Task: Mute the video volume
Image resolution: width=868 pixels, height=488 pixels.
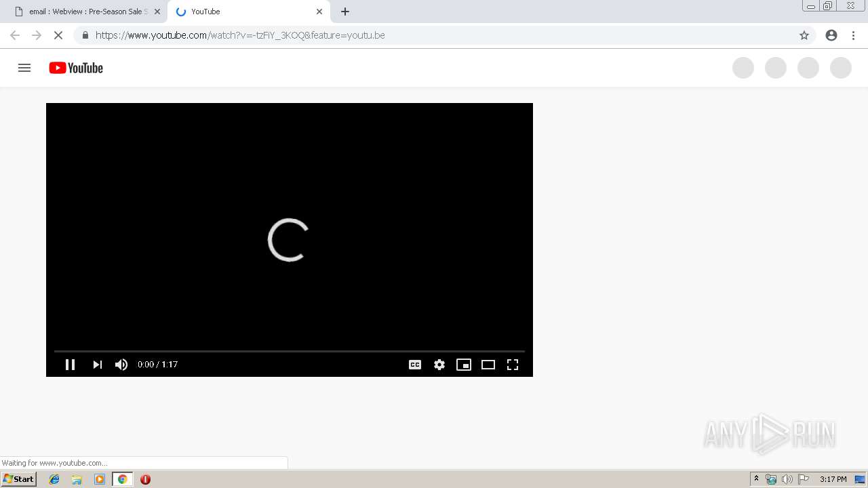Action: [121, 365]
